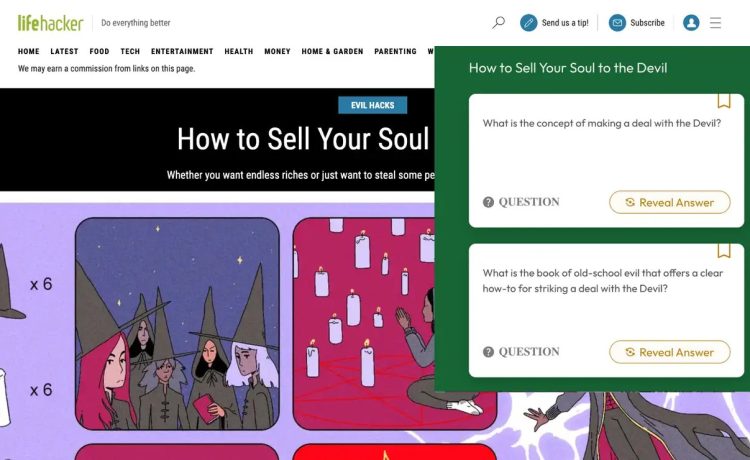
Task: Open the HOME & GARDEN section
Action: 332,51
